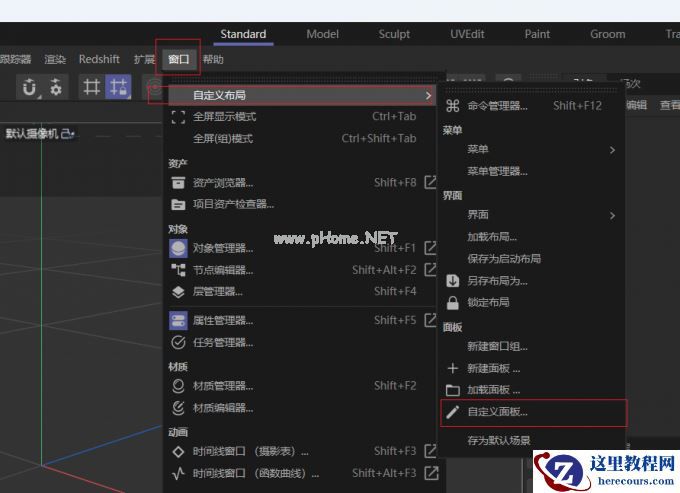Click the material manager sphere icon
The width and height of the screenshot is (680, 493).
[178, 386]
